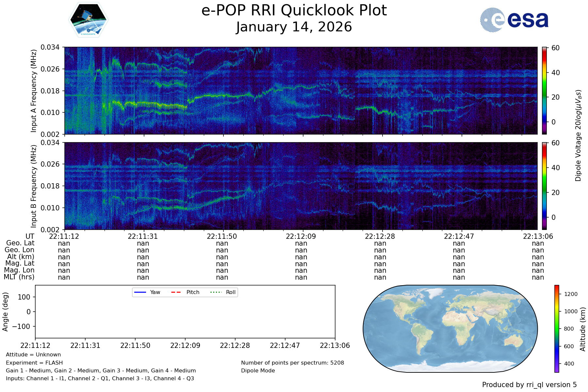Image resolution: width=588 pixels, height=392 pixels.
Task: Click the blue Yaw legend line
Action: point(140,292)
